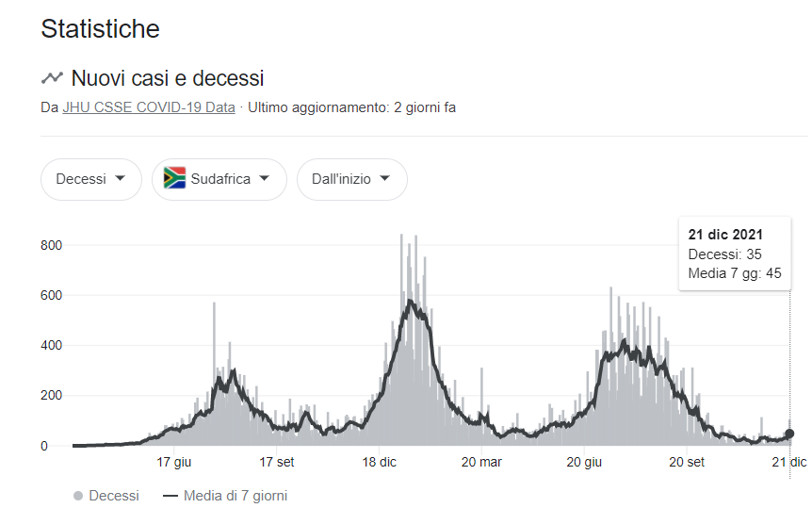Click the Statistiche heading

tap(100, 29)
